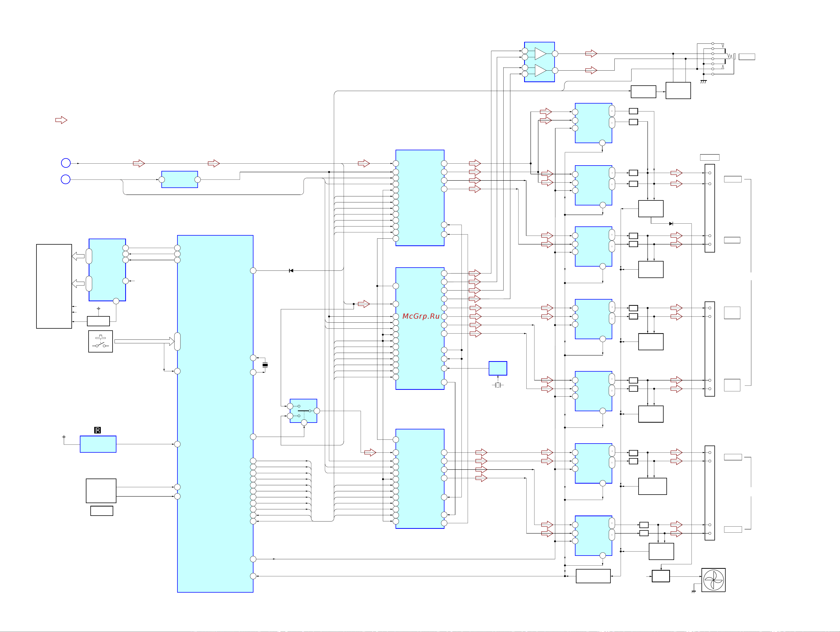This screenshot has height=632, width=840.
Task: Click the small blue box above the crystal
Action: click(x=498, y=368)
